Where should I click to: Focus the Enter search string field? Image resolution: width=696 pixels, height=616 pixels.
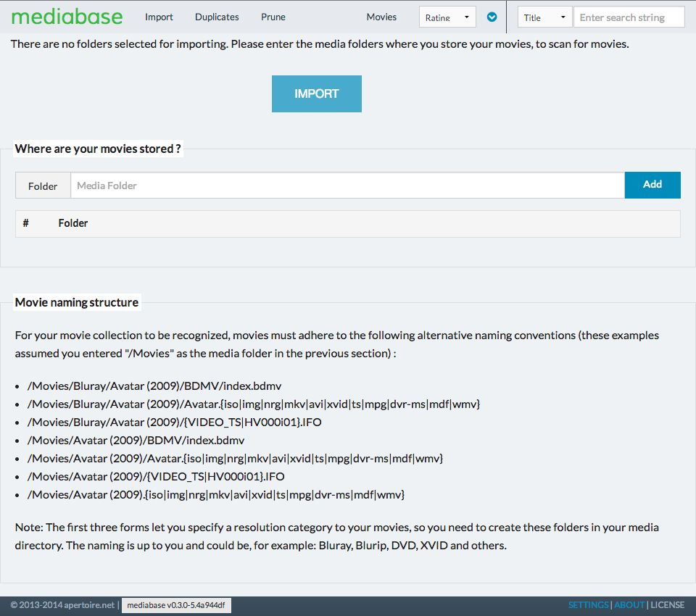coord(629,17)
